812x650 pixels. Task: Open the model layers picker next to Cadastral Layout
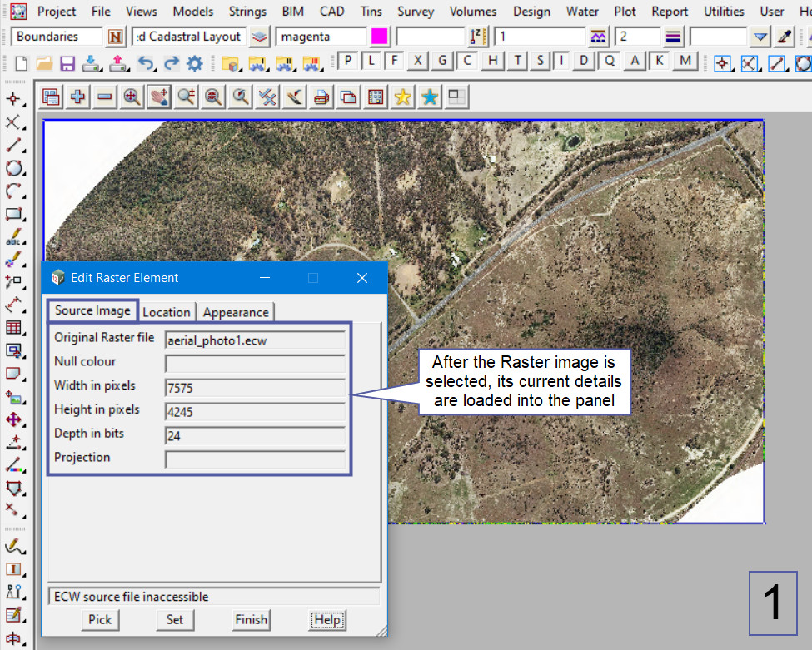pyautogui.click(x=260, y=37)
